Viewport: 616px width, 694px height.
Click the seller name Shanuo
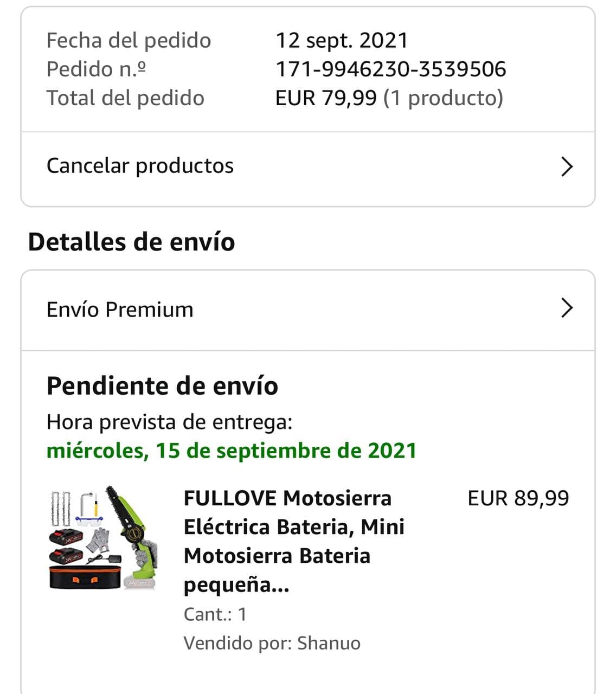pyautogui.click(x=329, y=643)
